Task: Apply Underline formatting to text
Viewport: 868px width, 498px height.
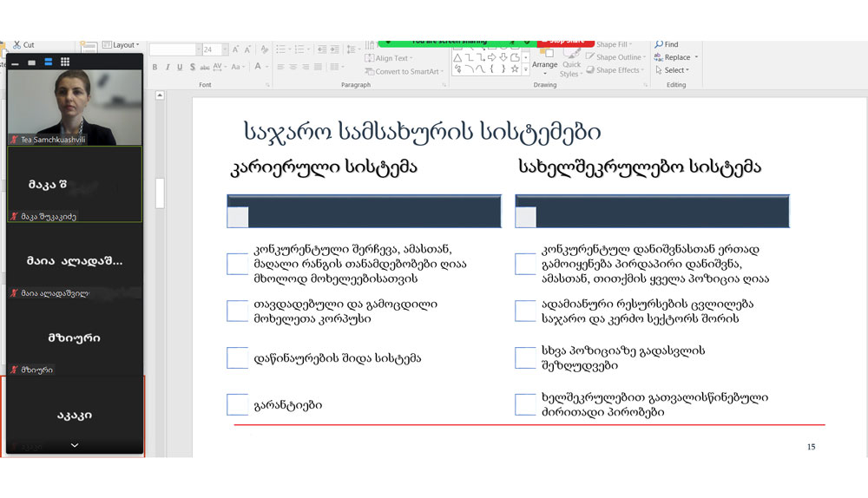Action: coord(180,67)
